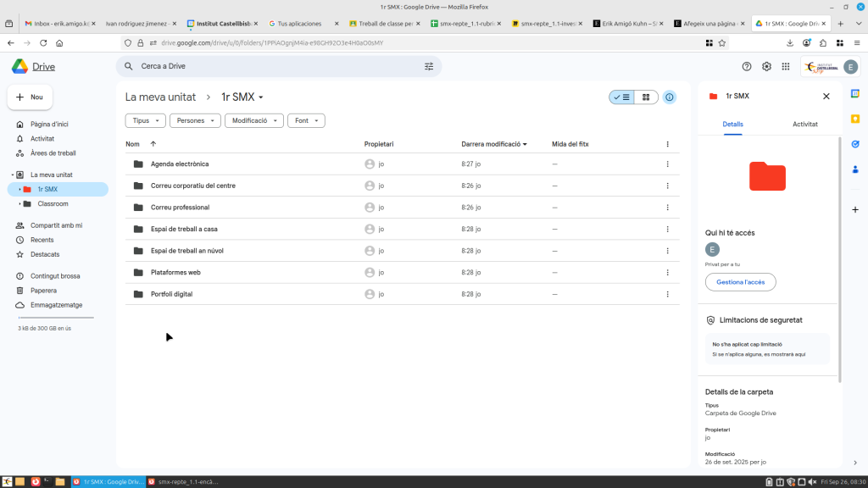Open Google Tasks side panel icon
The image size is (868, 488).
[855, 144]
